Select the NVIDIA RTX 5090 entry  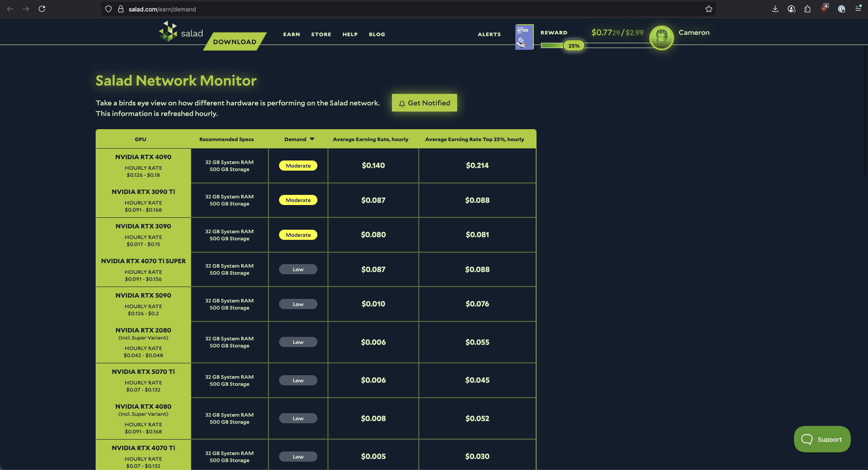pos(143,304)
